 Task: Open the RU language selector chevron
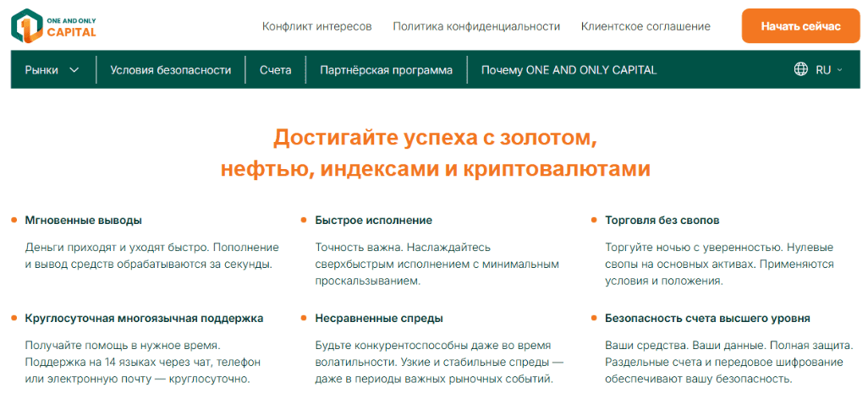point(840,70)
